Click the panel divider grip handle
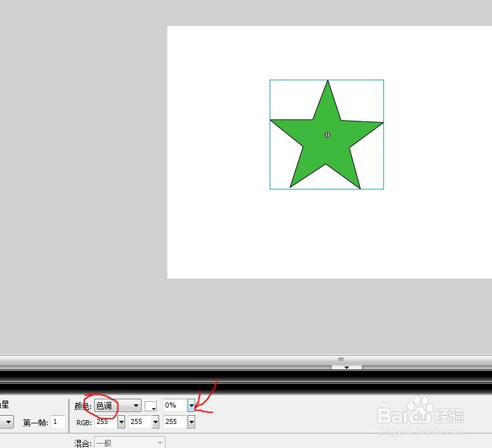The height and width of the screenshot is (448, 492). pyautogui.click(x=341, y=360)
